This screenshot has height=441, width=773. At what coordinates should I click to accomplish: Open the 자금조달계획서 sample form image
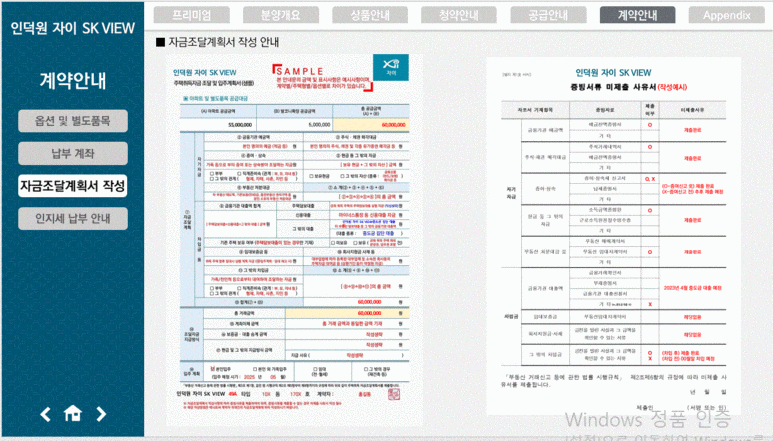[294, 239]
